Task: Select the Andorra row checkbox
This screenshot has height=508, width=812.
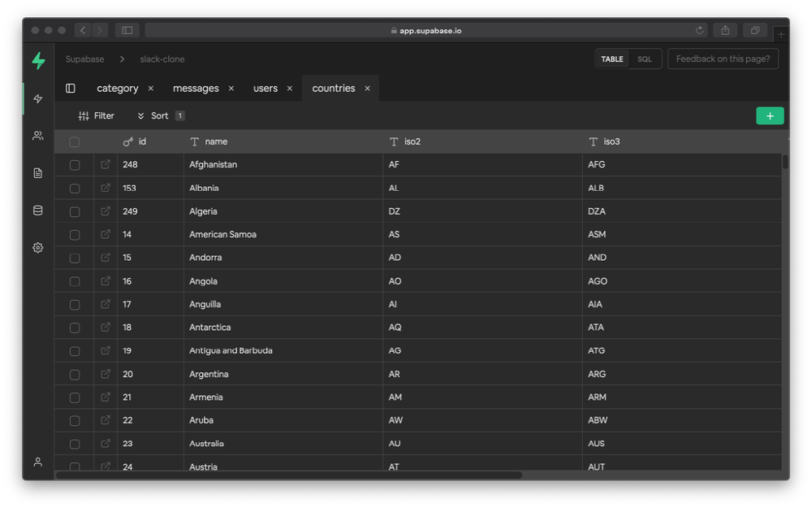Action: 75,258
